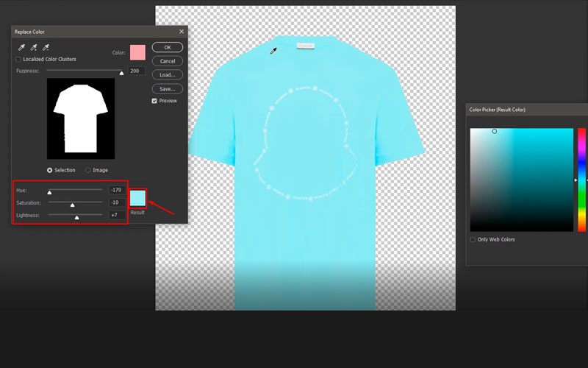The height and width of the screenshot is (368, 588).
Task: Select the Eyedropper tool in Replace Color
Action: click(22, 47)
